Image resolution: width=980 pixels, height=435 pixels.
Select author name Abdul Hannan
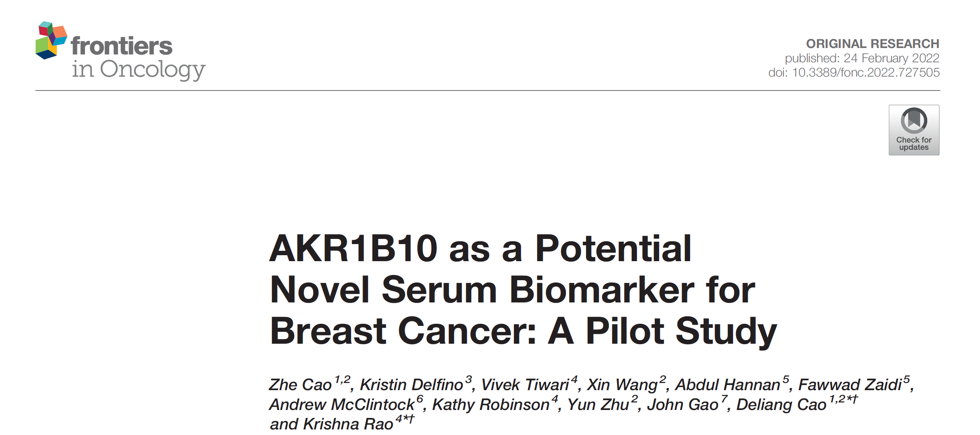pyautogui.click(x=728, y=385)
